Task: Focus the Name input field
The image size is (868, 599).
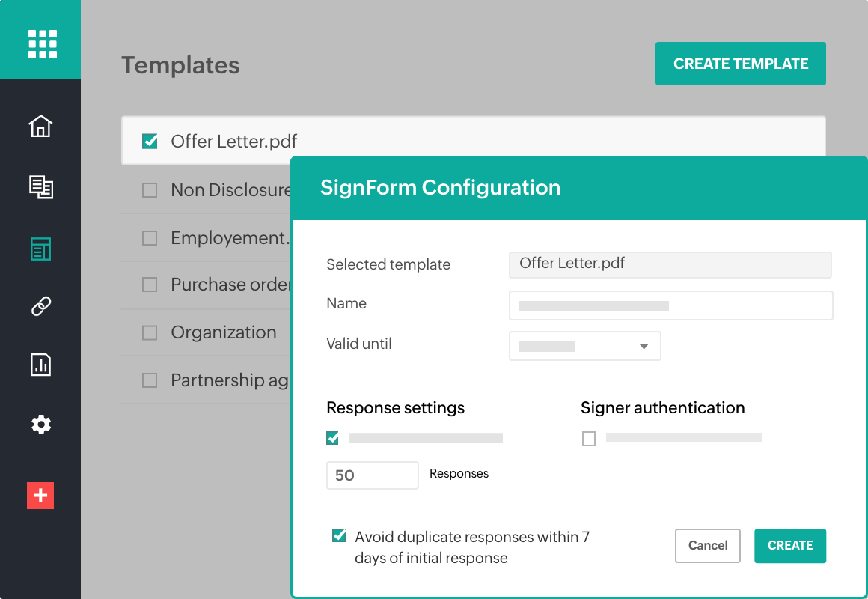Action: [x=670, y=305]
